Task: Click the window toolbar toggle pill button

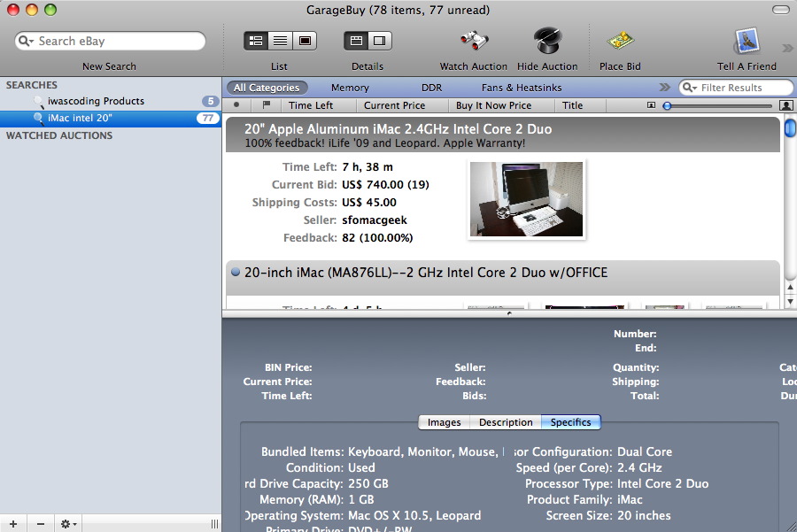Action: coord(781,10)
